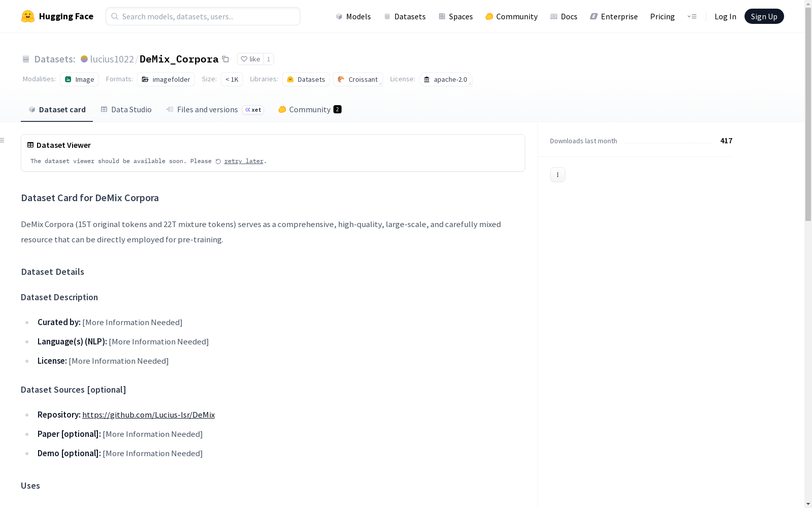Click the Dataset Details heading
The height and width of the screenshot is (508, 812).
coord(53,272)
